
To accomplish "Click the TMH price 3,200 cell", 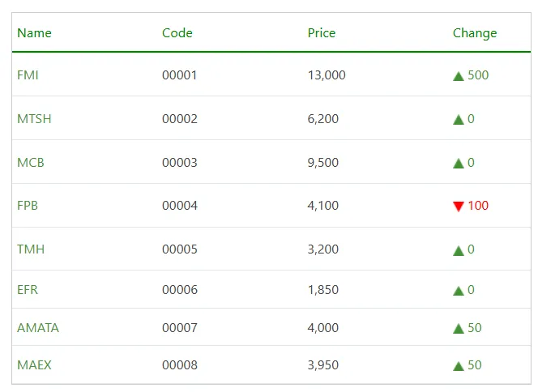I will tap(323, 249).
